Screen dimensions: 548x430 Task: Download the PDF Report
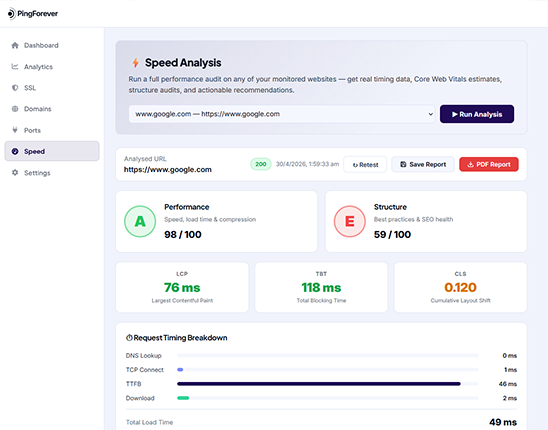(489, 164)
